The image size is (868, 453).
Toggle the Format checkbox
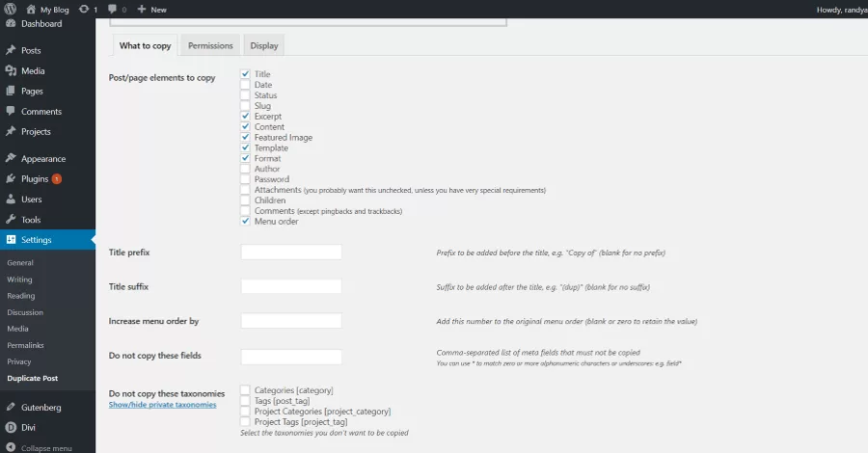click(245, 158)
